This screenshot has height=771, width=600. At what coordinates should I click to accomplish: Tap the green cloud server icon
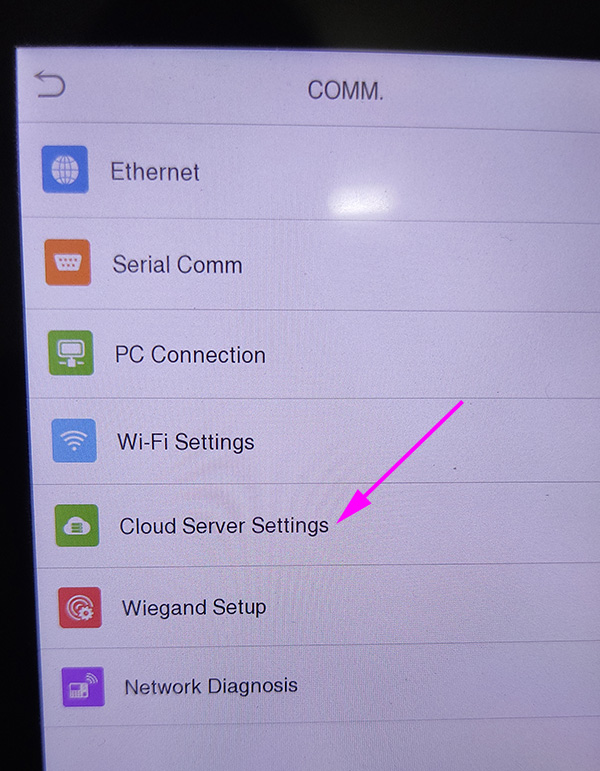tap(77, 526)
